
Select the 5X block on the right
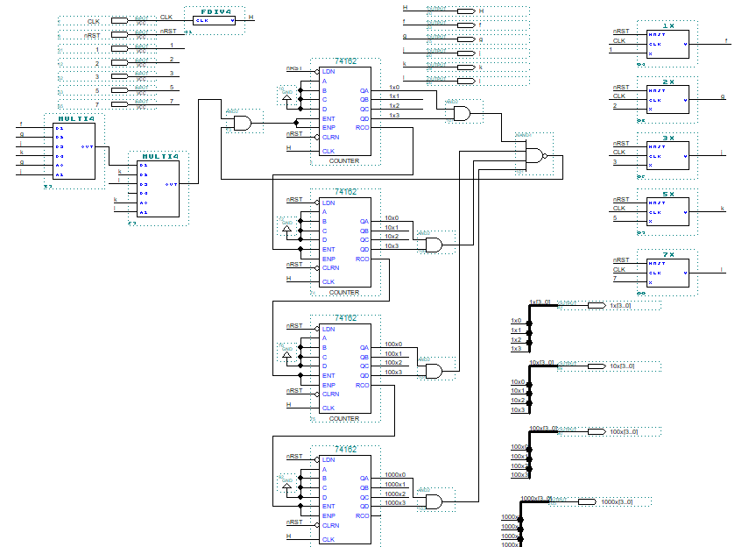pos(668,212)
